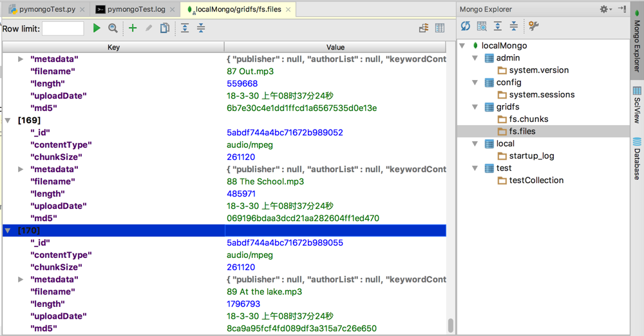Collapse the config database node
The width and height of the screenshot is (644, 336).
pyautogui.click(x=475, y=83)
